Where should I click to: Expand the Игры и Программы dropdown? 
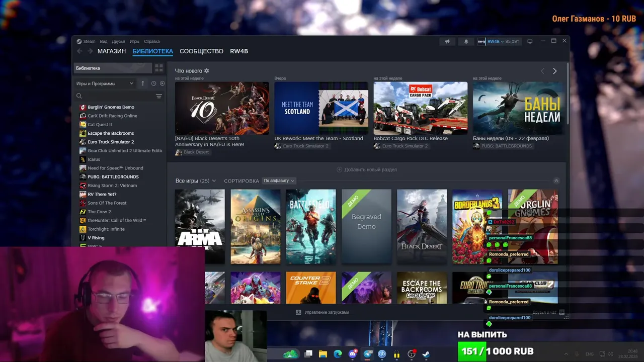click(105, 83)
